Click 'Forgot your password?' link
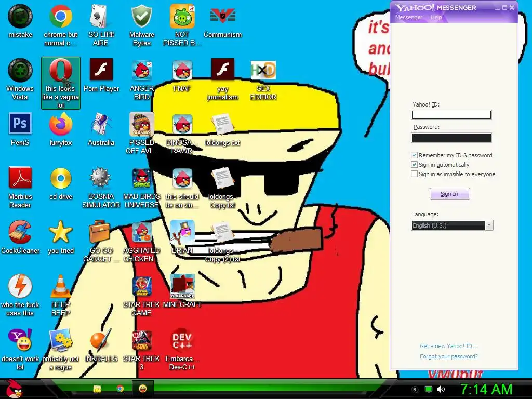Screen dimensions: 532x399 448,356
